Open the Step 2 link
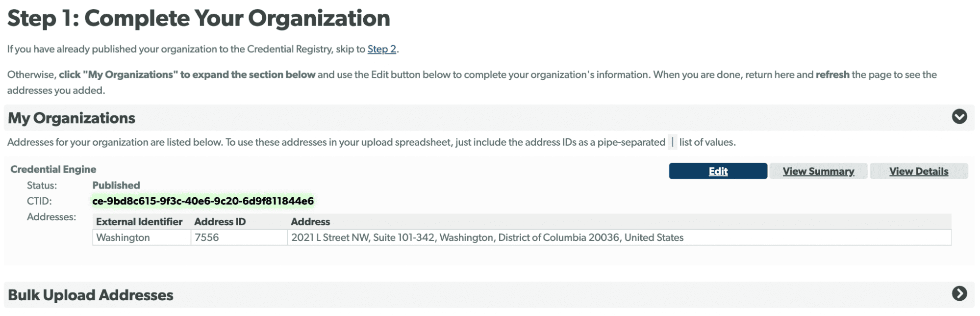This screenshot has width=980, height=316. point(382,49)
